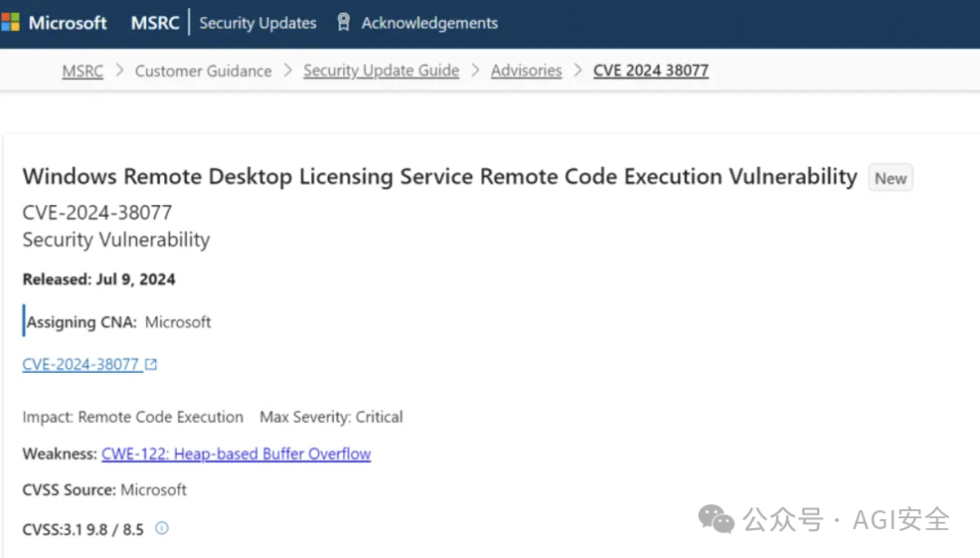
Task: Click the Impact: Remote Code Execution text
Action: pyautogui.click(x=133, y=416)
